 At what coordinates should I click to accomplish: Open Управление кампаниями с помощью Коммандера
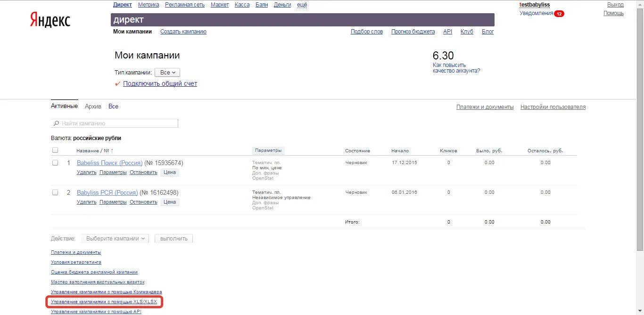tap(107, 292)
